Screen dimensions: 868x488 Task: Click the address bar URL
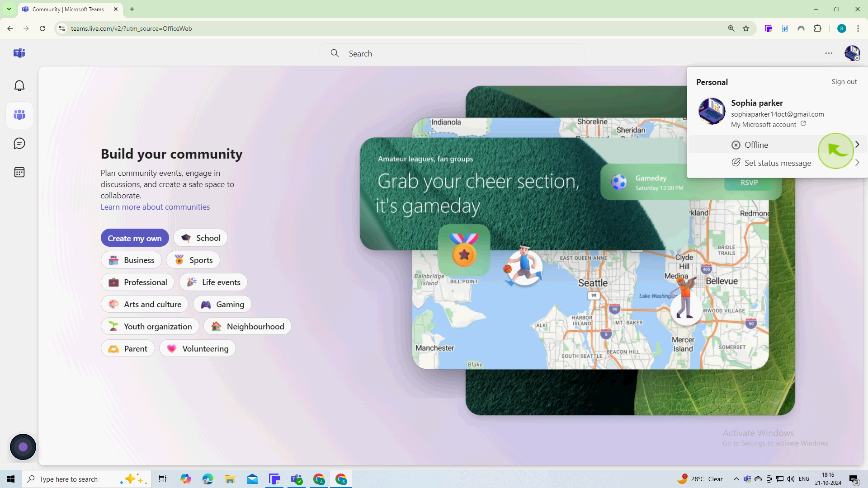[132, 28]
